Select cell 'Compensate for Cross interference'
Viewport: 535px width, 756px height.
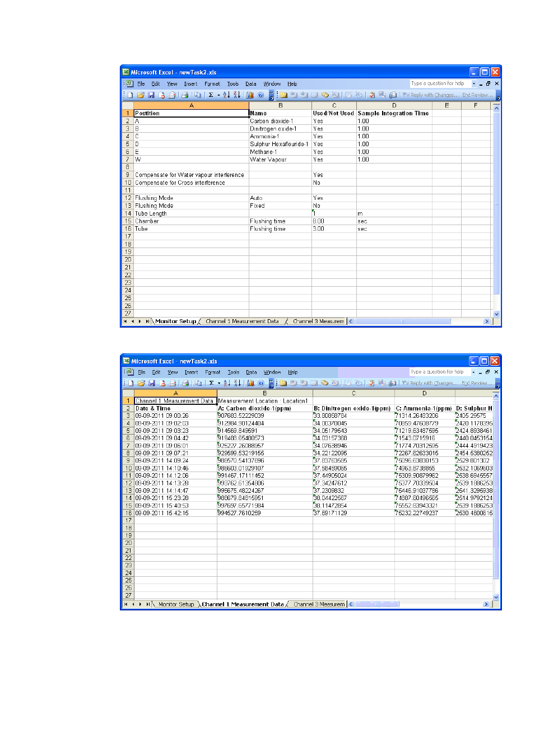191,183
